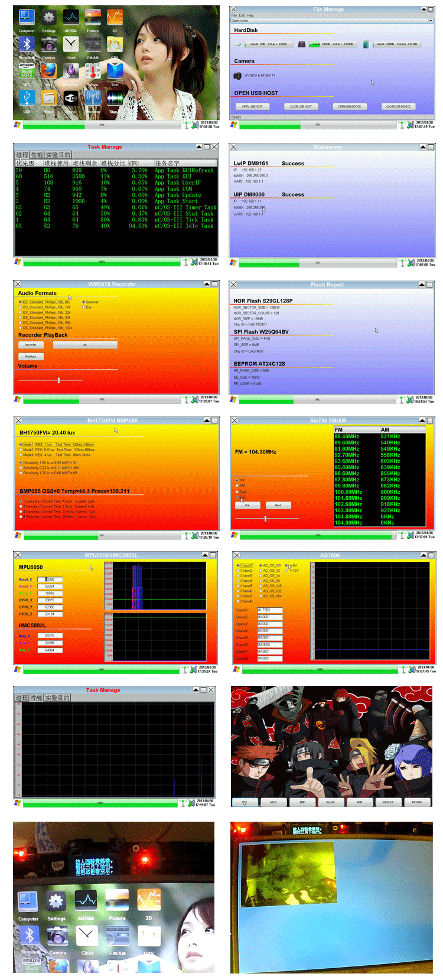Open the Picture app icon on the top desktop
Image resolution: width=443 pixels, height=980 pixels.
click(x=93, y=18)
